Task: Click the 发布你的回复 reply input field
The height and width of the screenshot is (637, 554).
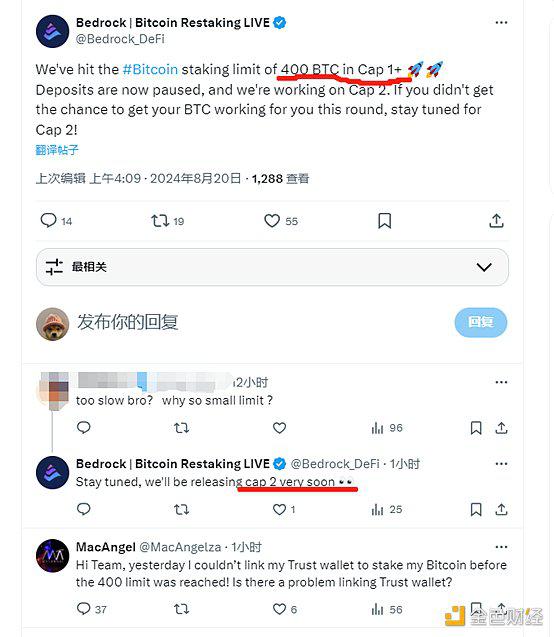Action: [x=128, y=322]
